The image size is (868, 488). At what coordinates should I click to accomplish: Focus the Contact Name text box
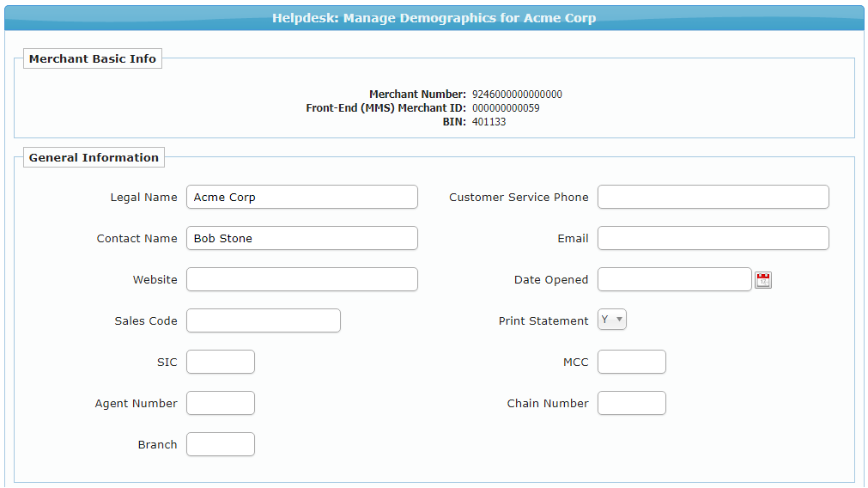[x=301, y=238]
